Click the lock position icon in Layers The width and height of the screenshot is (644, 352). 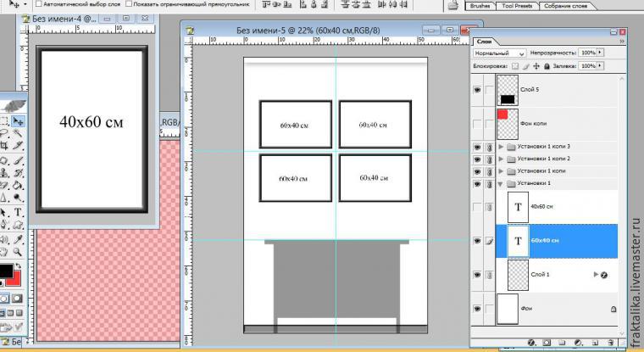(536, 65)
